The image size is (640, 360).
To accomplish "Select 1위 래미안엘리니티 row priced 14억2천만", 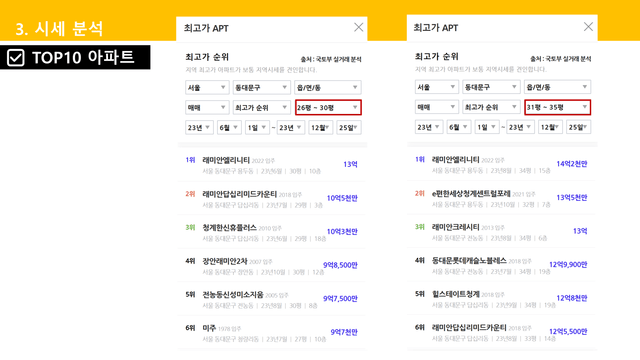I will click(502, 164).
